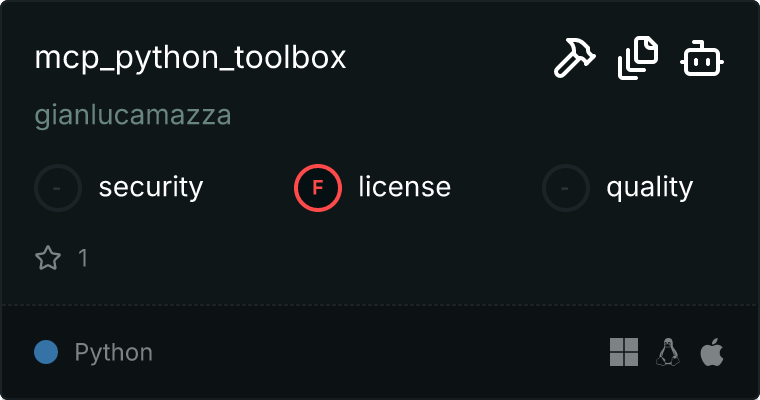Image resolution: width=760 pixels, height=400 pixels.
Task: Click empty footer space beside Python label
Action: point(380,352)
